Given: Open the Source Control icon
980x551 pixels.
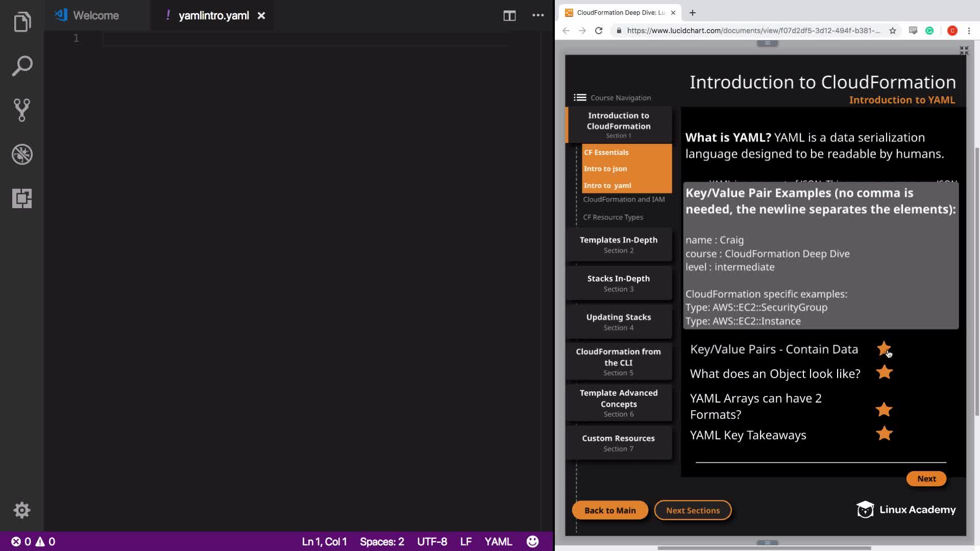Looking at the screenshot, I should pos(22,110).
